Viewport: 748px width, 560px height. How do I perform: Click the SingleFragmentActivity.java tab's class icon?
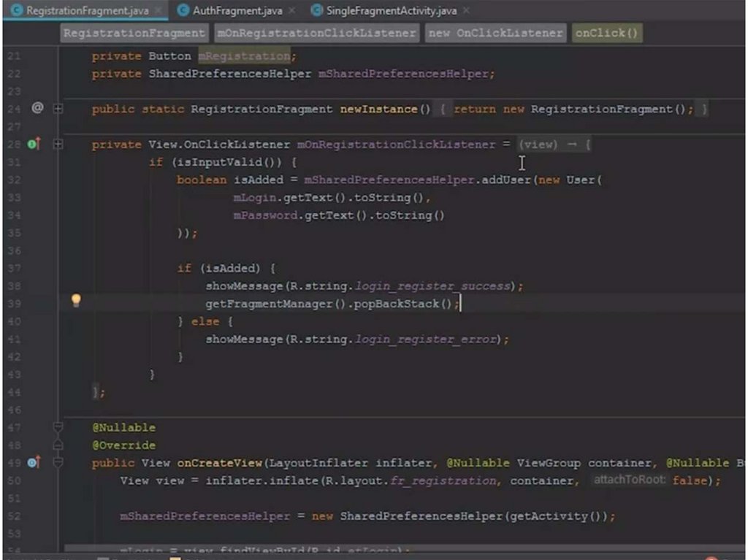point(316,11)
